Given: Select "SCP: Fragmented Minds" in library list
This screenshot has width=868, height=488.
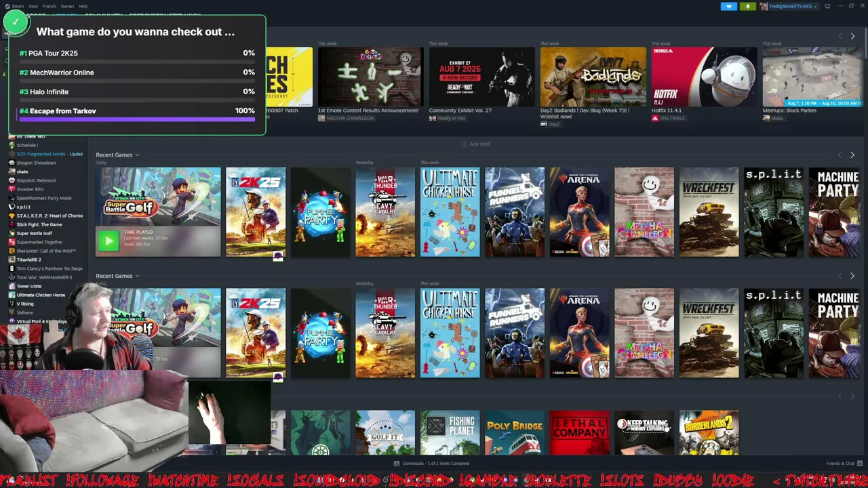Looking at the screenshot, I should tap(45, 154).
